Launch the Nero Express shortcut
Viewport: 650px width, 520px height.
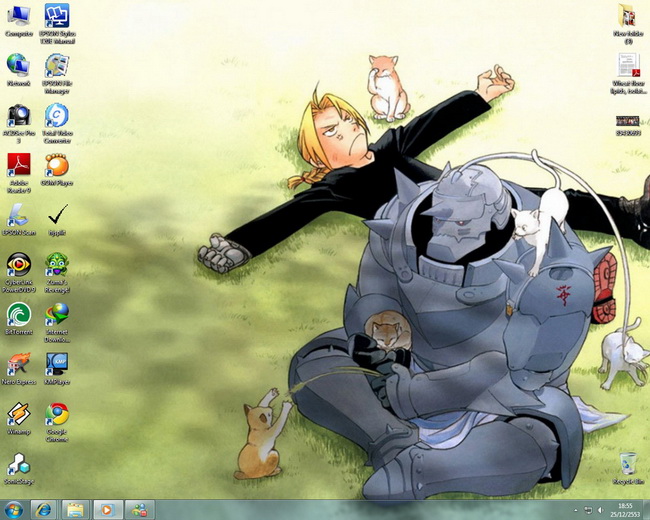pos(19,368)
